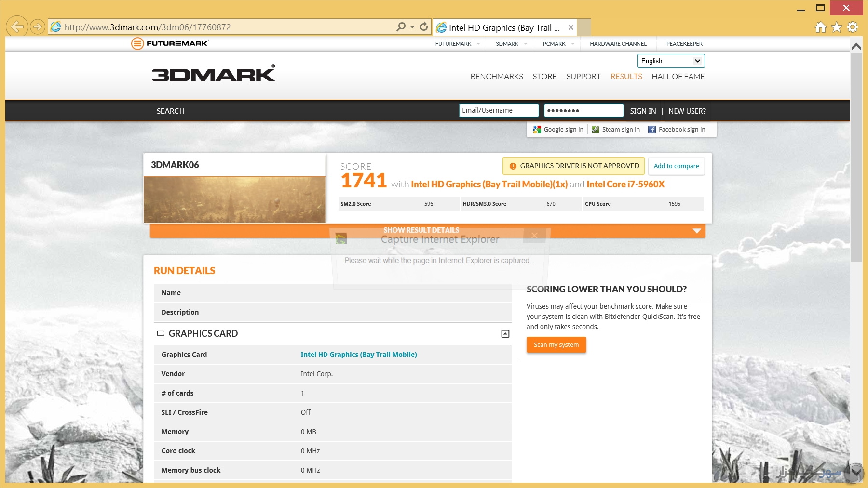
Task: Open Intel HD Graphics (Bay Trail Mobile)(1x) score link
Action: pos(489,185)
